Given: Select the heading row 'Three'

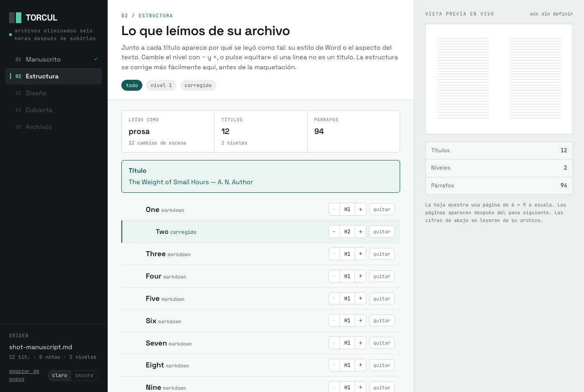Looking at the screenshot, I should click(261, 254).
